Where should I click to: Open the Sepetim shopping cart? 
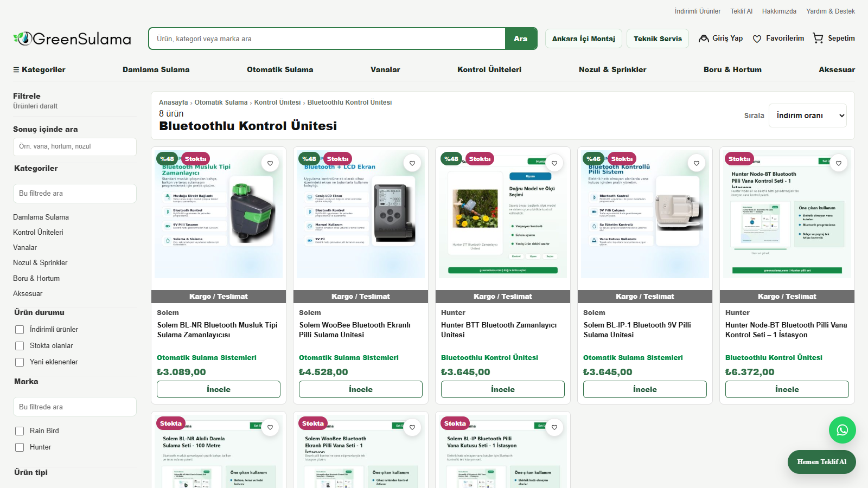coord(834,38)
